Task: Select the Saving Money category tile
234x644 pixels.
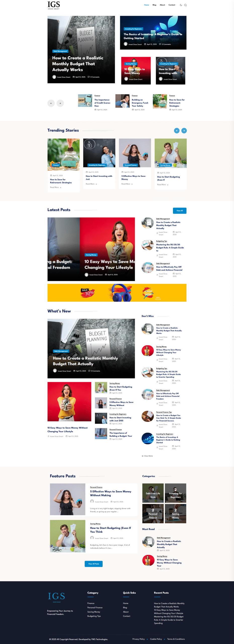Action: click(x=176, y=513)
